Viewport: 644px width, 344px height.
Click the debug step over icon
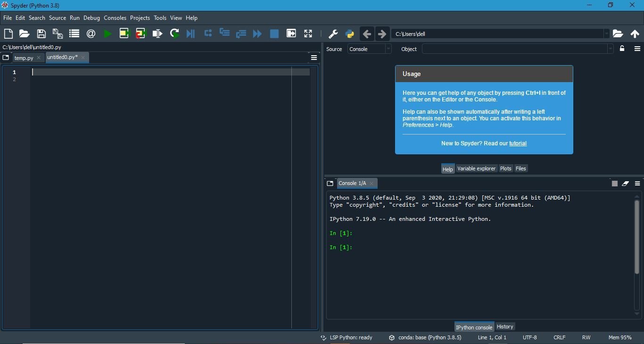208,33
